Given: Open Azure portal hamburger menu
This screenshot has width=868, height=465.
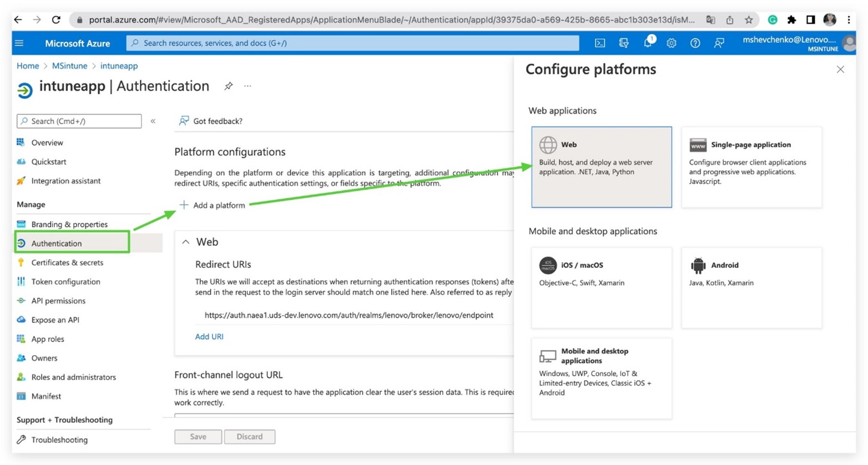Looking at the screenshot, I should coord(19,43).
